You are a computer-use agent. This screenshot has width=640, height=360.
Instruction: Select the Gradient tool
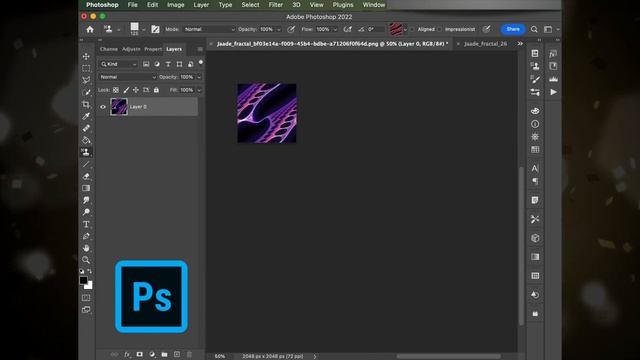tap(86, 188)
